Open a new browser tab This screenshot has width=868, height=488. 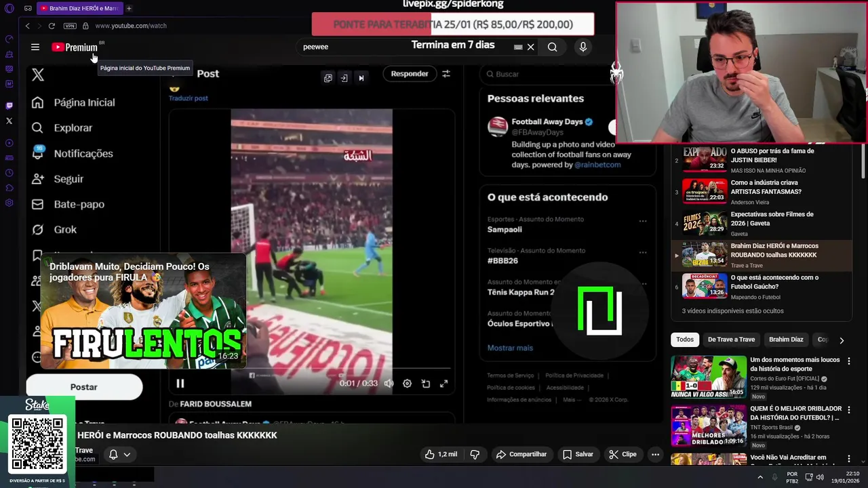click(129, 8)
